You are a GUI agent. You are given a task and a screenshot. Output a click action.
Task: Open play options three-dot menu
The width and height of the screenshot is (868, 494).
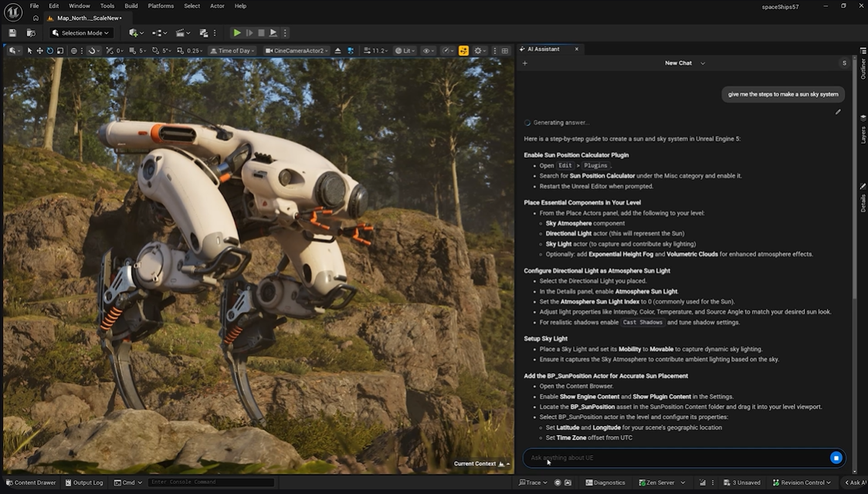click(285, 33)
